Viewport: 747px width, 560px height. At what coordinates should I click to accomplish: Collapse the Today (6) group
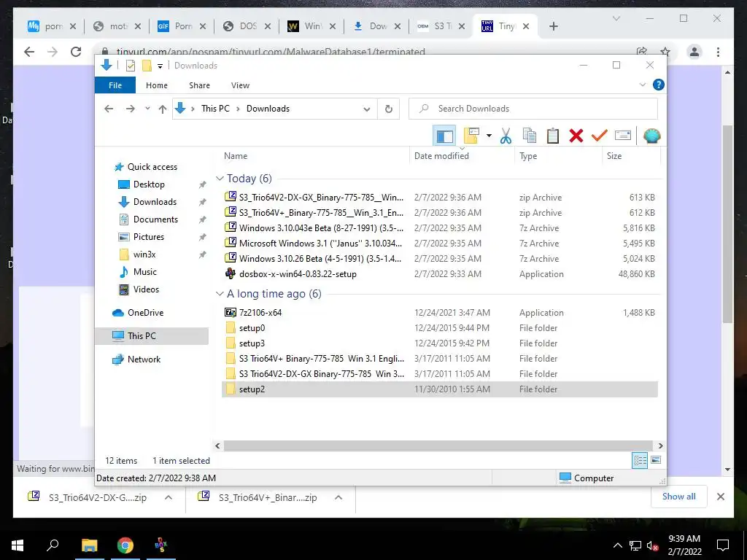220,179
